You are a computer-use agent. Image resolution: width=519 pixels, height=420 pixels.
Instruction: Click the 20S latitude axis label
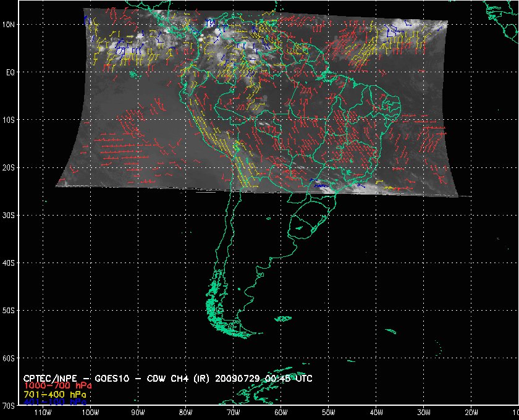coord(9,167)
